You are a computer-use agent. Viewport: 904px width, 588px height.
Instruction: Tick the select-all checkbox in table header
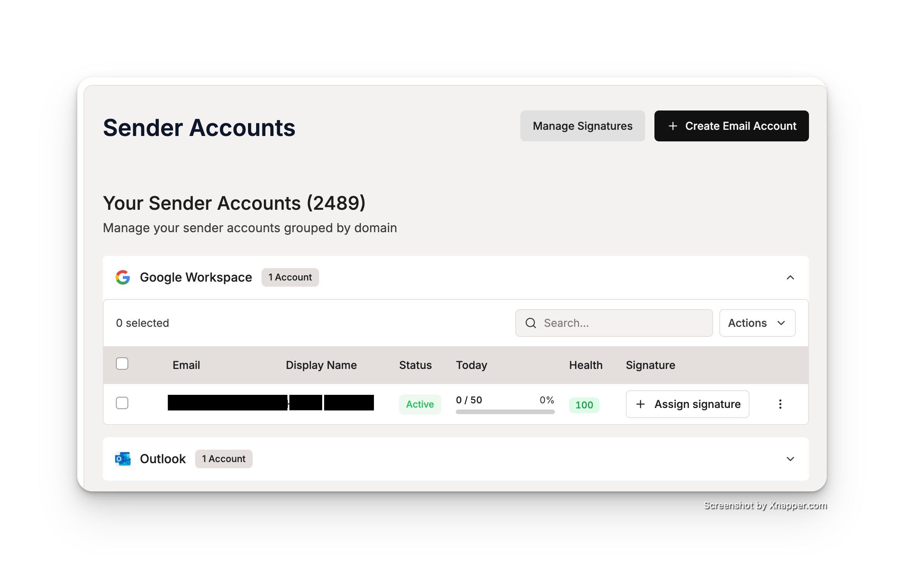[x=122, y=364]
